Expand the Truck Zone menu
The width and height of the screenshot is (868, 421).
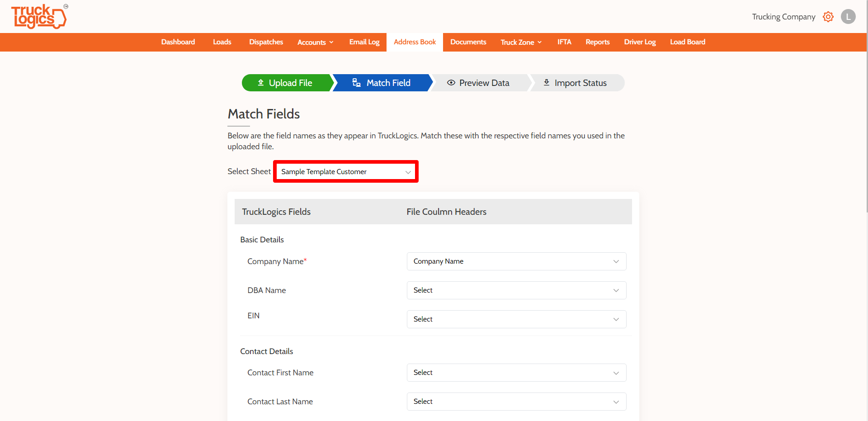pos(520,42)
